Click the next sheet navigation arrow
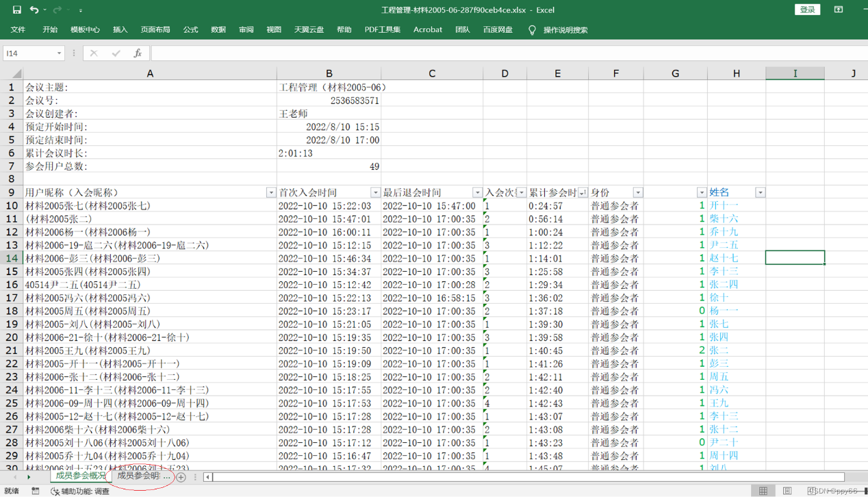Viewport: 868px width, 501px height. 29,477
